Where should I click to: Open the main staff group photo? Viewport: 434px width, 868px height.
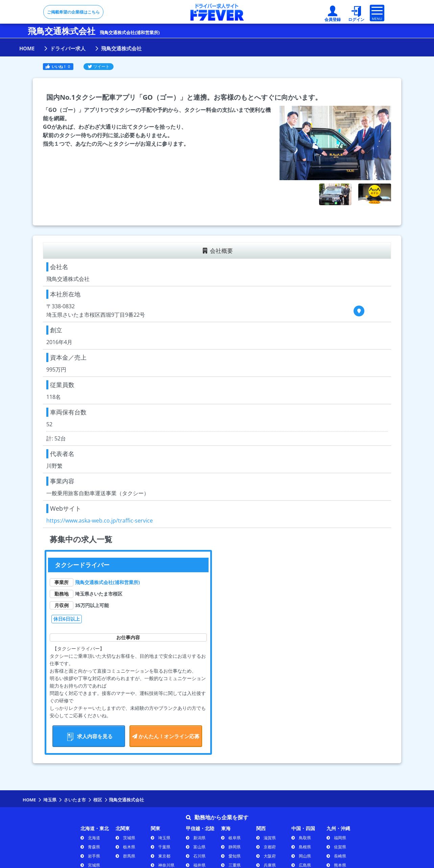click(335, 143)
